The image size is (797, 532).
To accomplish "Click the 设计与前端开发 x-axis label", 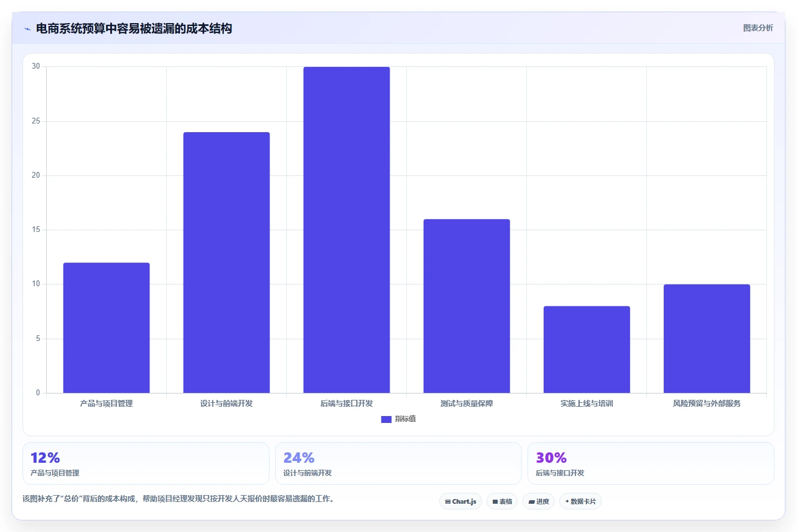I will 226,403.
